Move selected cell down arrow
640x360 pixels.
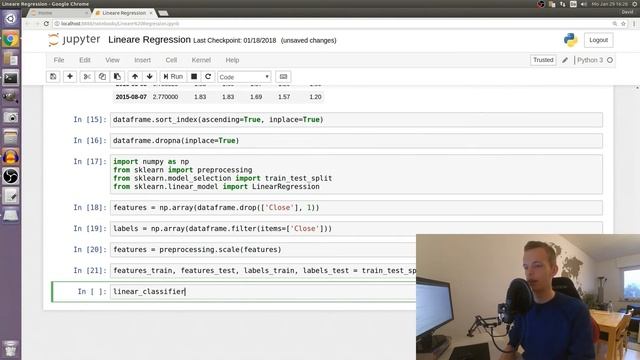pos(150,77)
